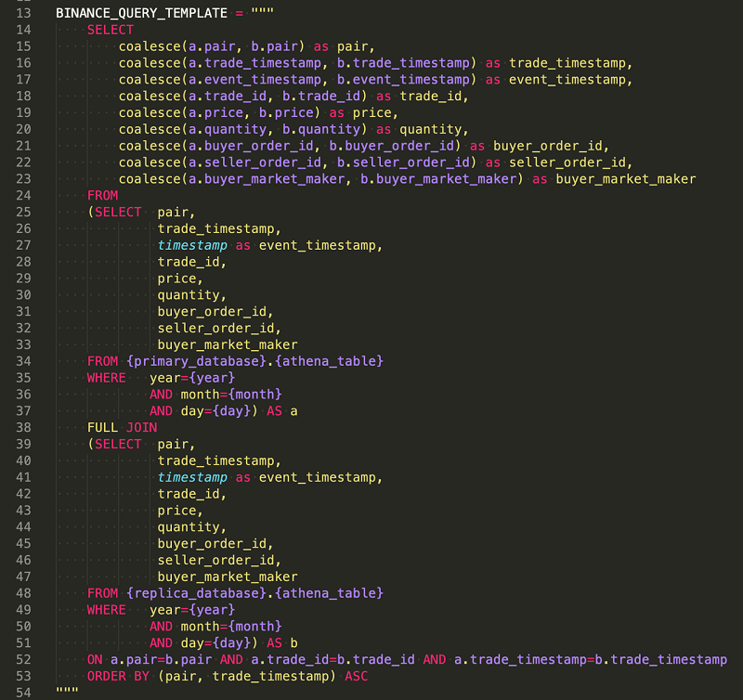Click 'price,' on line 29
743x700 pixels.
[x=180, y=279]
